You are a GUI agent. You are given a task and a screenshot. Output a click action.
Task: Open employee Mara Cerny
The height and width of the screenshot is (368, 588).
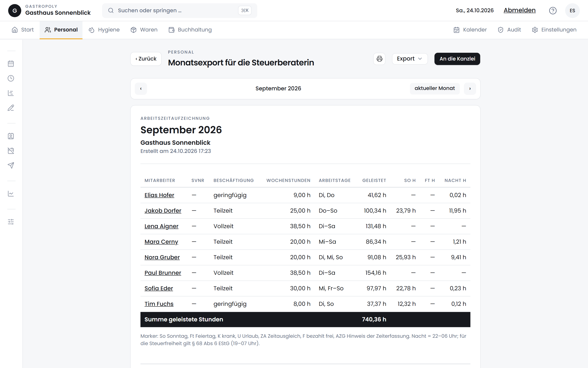[161, 242]
